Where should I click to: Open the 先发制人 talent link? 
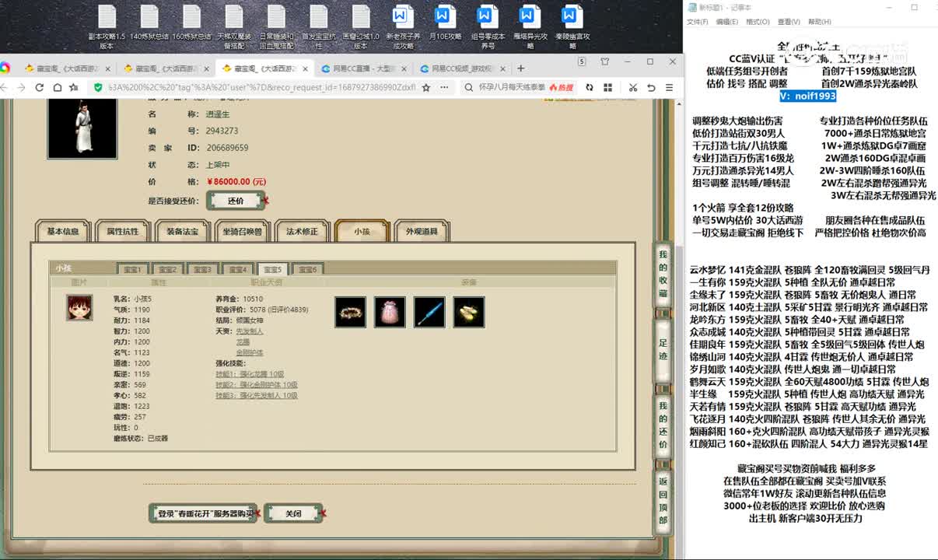(250, 331)
